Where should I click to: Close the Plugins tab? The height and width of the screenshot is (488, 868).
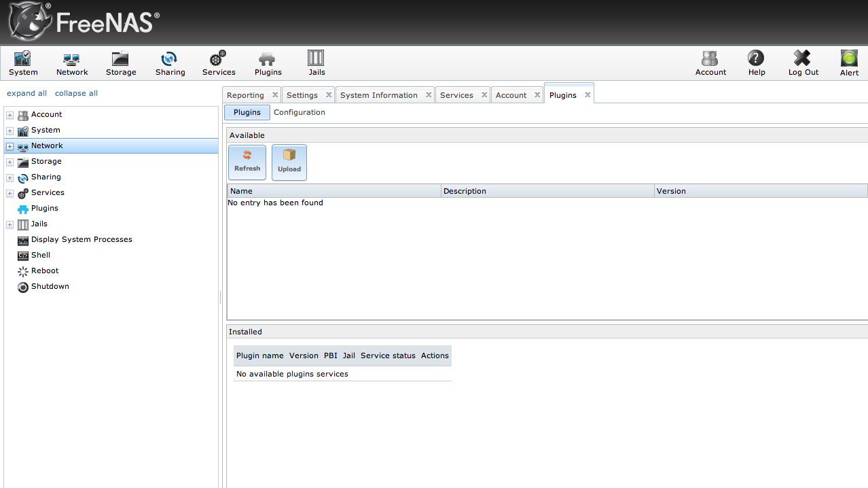587,95
